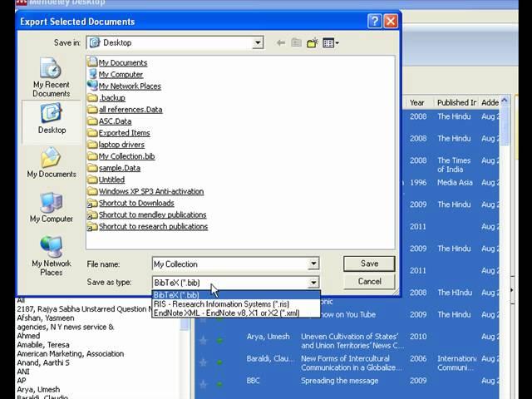The height and width of the screenshot is (399, 532).
Task: Click the .backup folder icon
Action: [92, 98]
